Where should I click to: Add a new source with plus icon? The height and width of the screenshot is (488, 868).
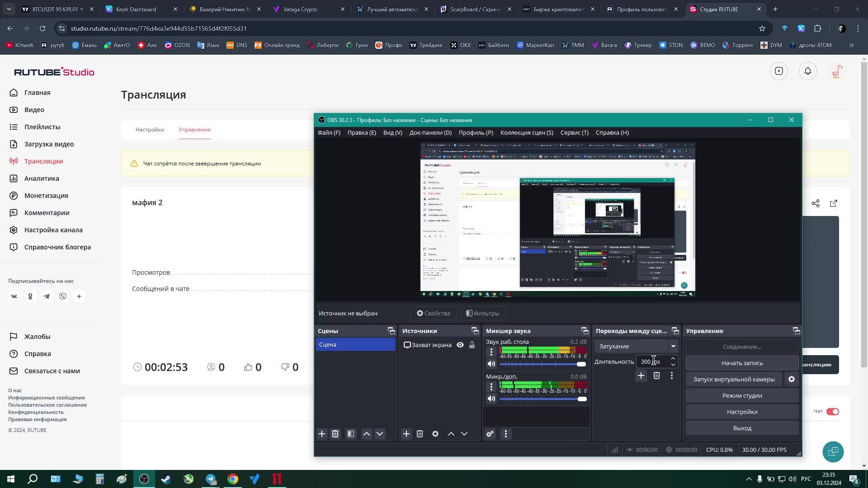pyautogui.click(x=406, y=434)
